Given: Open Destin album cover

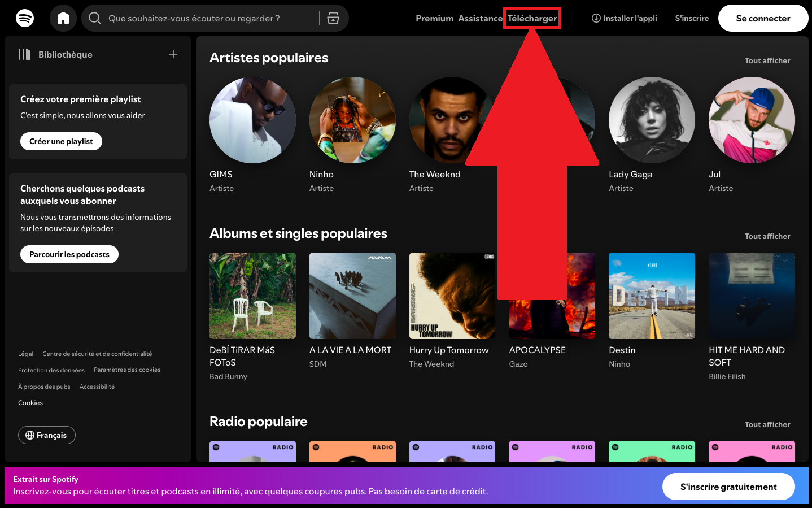Looking at the screenshot, I should (652, 296).
